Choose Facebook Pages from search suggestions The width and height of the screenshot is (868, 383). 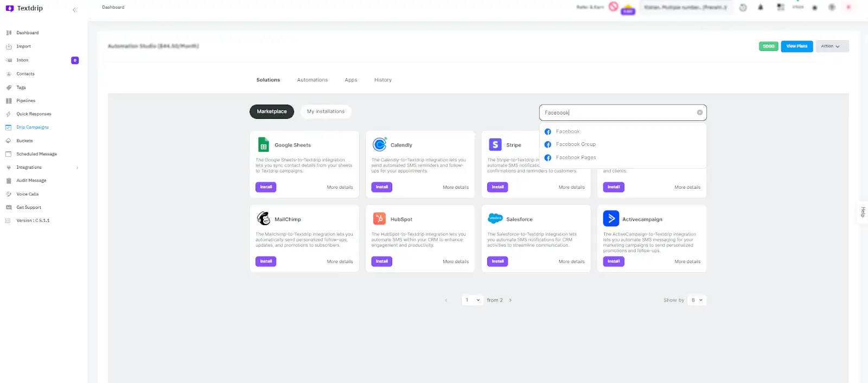pyautogui.click(x=576, y=158)
